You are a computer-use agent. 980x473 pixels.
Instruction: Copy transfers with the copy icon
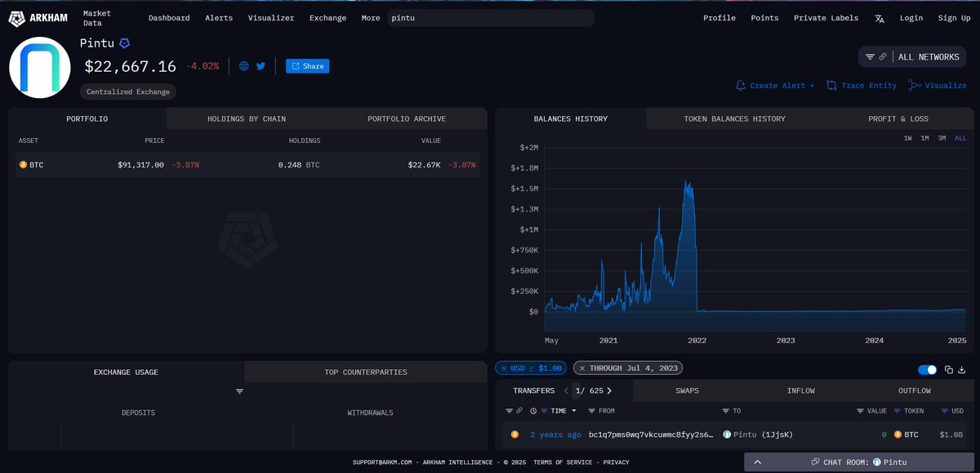(x=949, y=370)
